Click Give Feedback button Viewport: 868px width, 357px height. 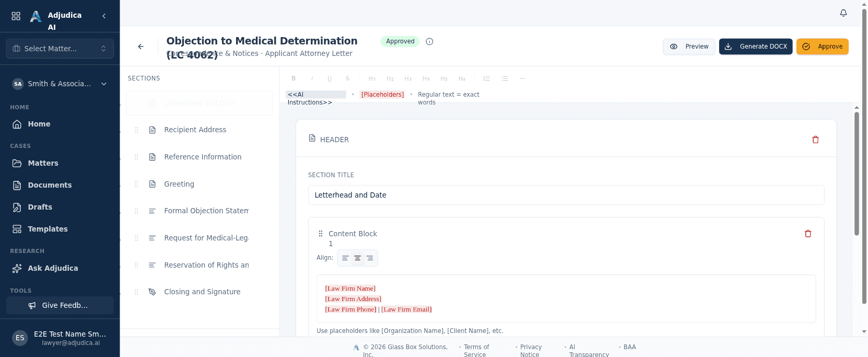click(60, 305)
